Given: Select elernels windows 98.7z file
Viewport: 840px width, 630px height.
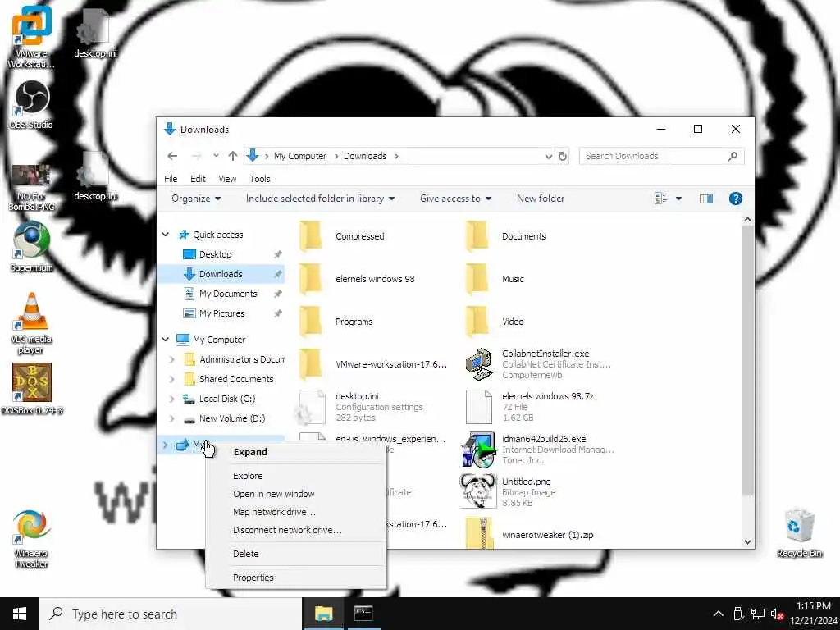Looking at the screenshot, I should 531,407.
